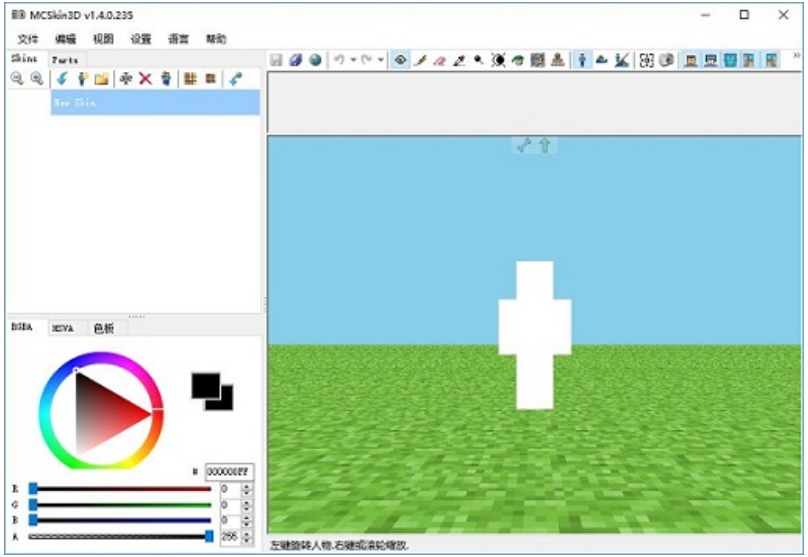This screenshot has height=557, width=808.
Task: Click the yellow folder new folder icon
Action: 101,79
